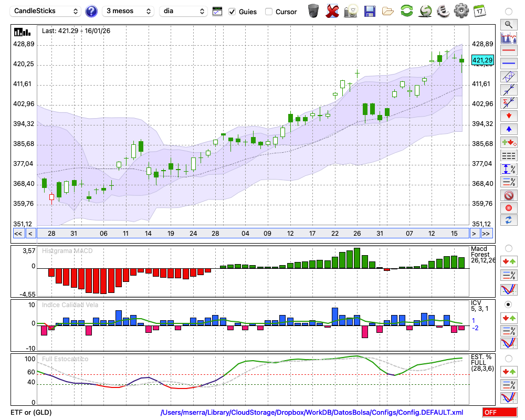Screen dimensions: 525x420
Task: Click the blue help question mark icon
Action: tap(91, 11)
